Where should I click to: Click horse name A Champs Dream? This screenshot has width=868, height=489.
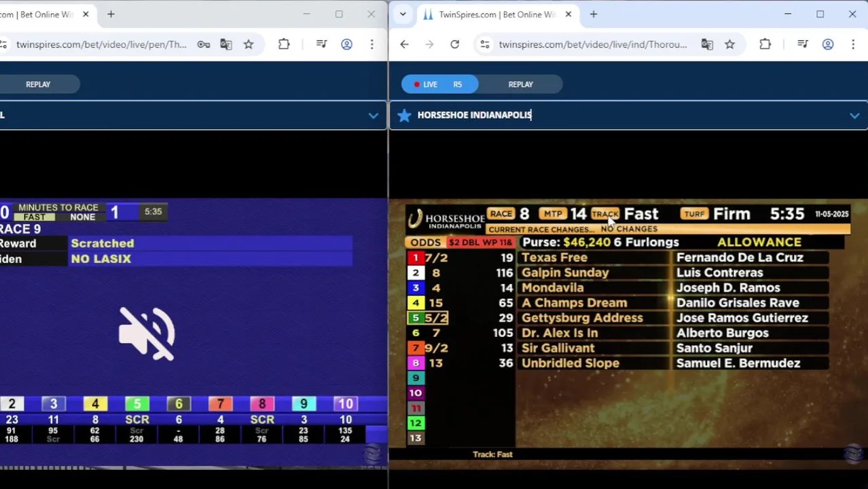574,303
